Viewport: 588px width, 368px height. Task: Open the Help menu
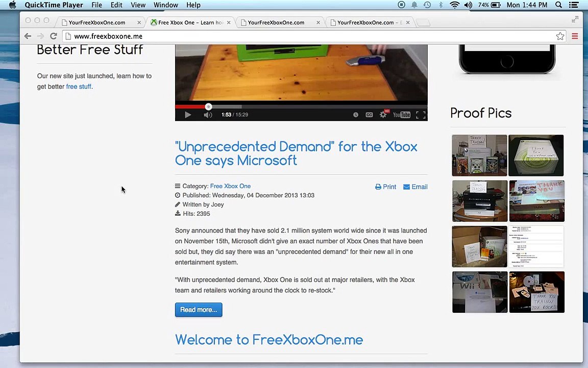click(193, 5)
